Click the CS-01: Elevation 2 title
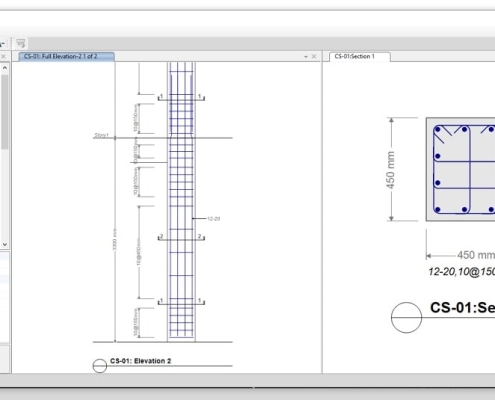 pyautogui.click(x=140, y=361)
